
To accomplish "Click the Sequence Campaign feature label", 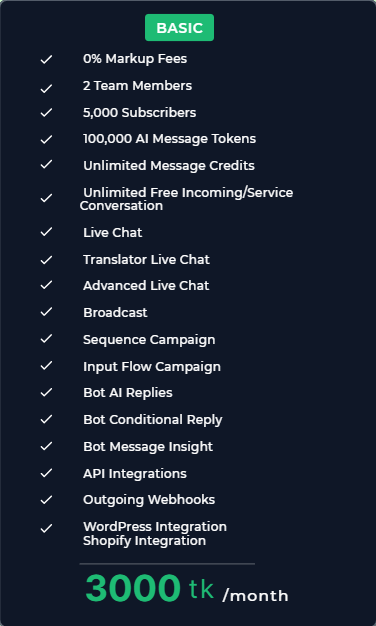I will [149, 340].
